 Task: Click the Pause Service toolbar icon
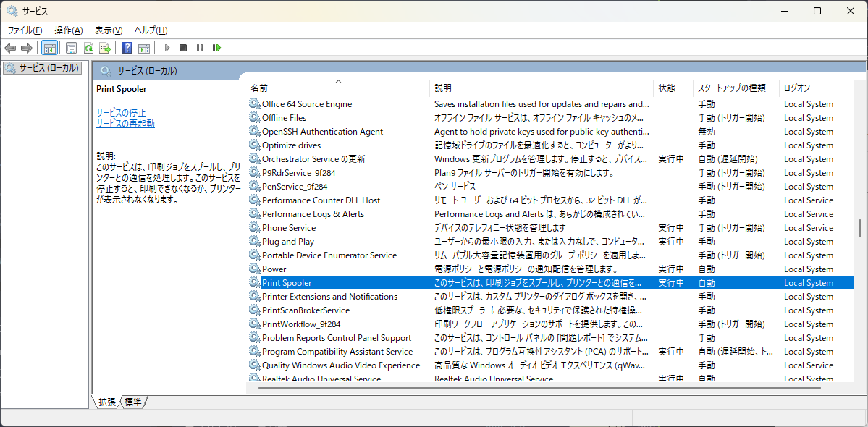click(200, 48)
